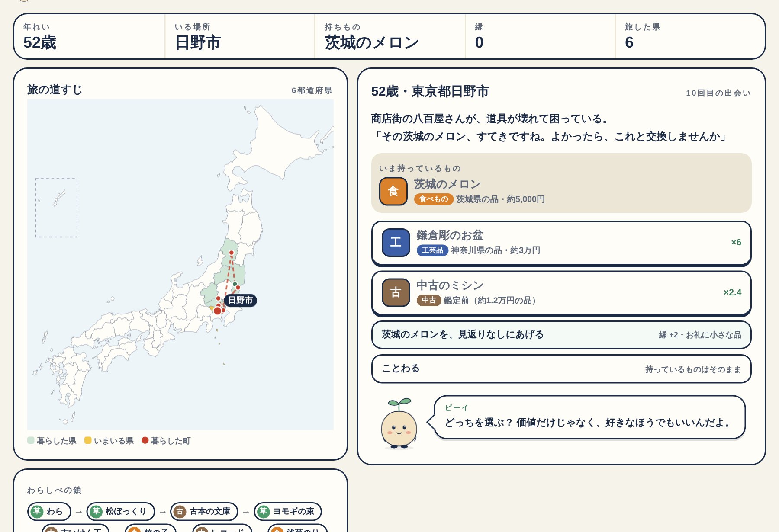This screenshot has height=532, width=779.
Task: Click the 年れい 52歳 stat card
Action: click(x=90, y=36)
